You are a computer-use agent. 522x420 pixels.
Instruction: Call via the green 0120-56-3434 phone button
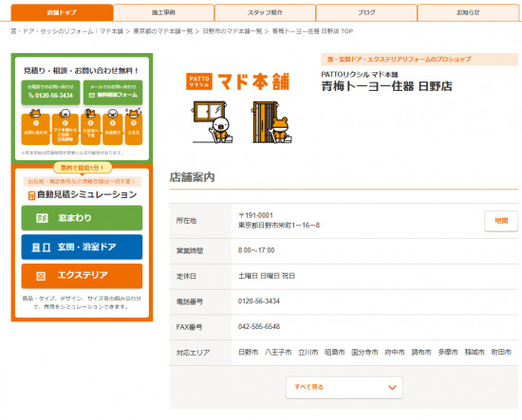[50, 92]
